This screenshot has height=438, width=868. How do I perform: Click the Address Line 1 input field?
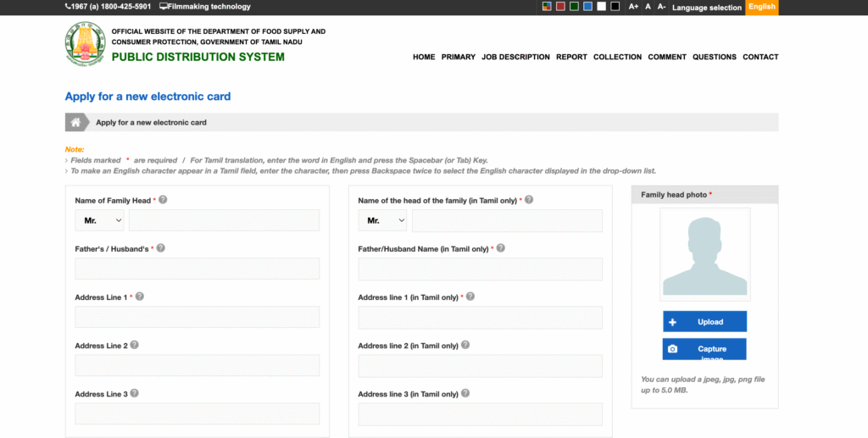click(197, 317)
